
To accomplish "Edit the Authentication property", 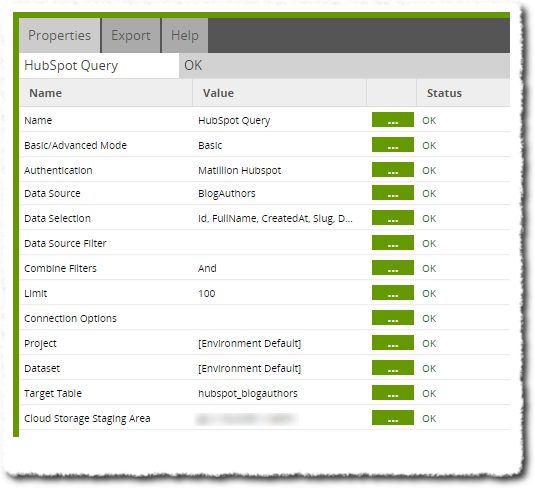I will [x=393, y=170].
